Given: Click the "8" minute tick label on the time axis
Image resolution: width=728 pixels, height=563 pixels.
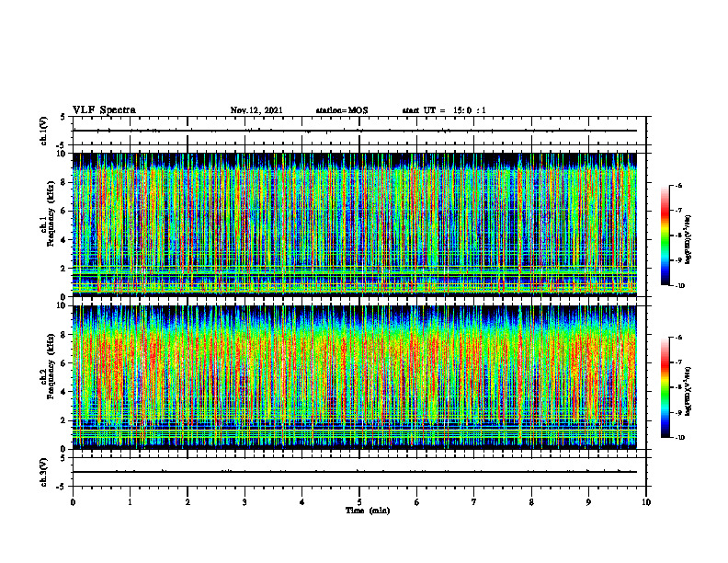Looking at the screenshot, I should [x=531, y=502].
